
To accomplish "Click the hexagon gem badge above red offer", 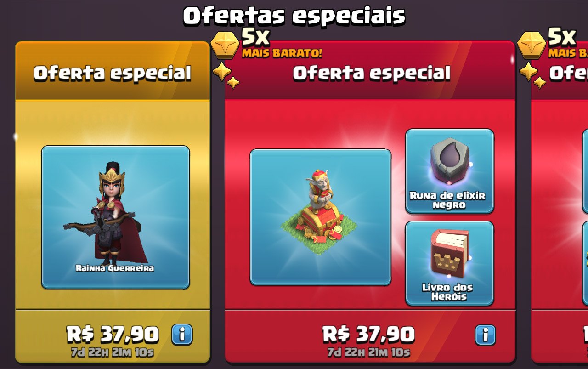I will click(x=226, y=45).
